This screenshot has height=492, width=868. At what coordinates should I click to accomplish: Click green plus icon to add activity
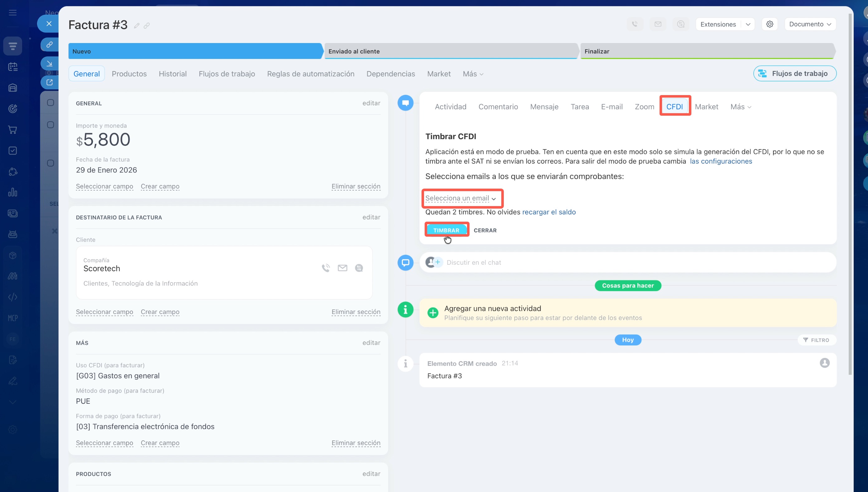pos(432,313)
